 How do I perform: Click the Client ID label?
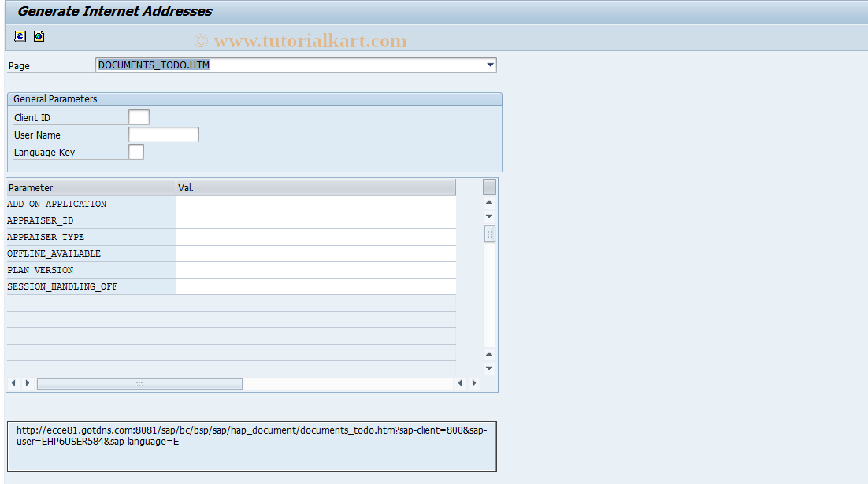tap(32, 118)
